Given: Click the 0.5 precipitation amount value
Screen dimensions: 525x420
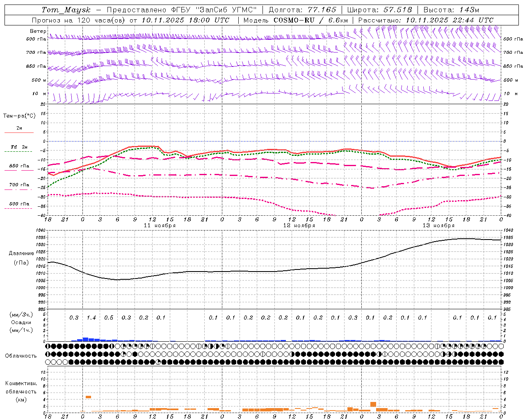Looking at the screenshot, I should point(109,318).
